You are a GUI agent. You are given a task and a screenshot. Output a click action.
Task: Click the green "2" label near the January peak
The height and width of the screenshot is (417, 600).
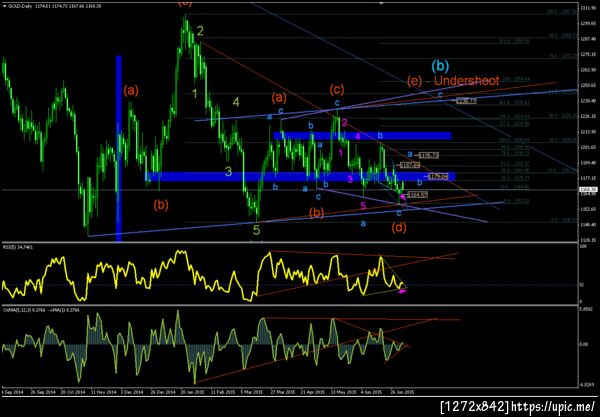pyautogui.click(x=200, y=31)
